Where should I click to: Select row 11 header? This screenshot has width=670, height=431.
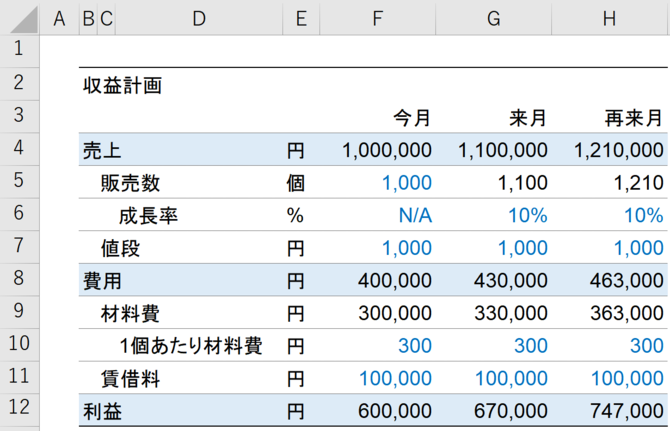click(19, 377)
